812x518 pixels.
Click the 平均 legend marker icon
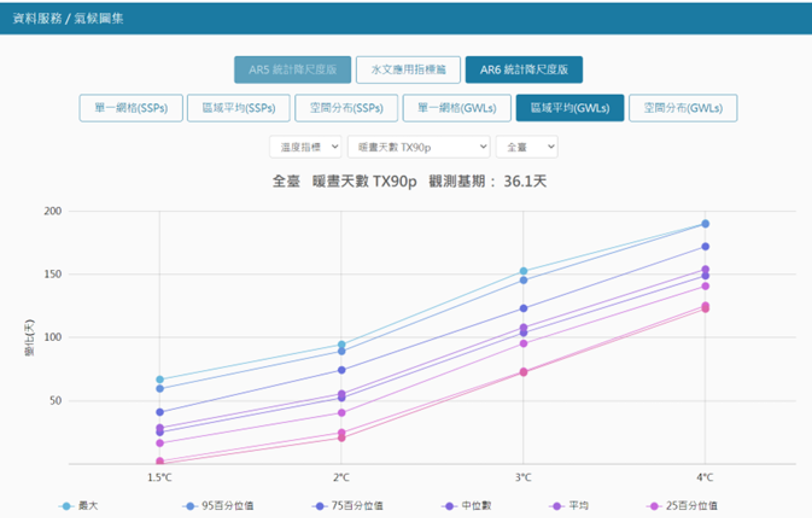click(x=557, y=506)
